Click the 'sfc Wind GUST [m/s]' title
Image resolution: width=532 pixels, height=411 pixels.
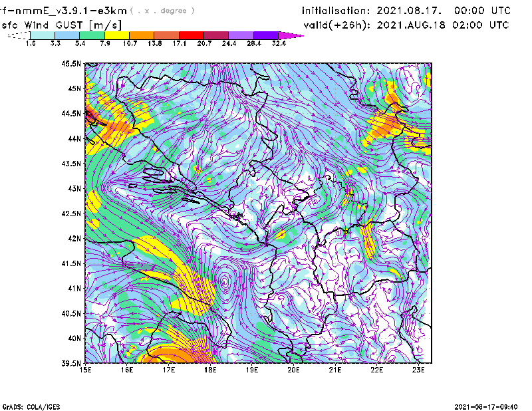coord(62,25)
